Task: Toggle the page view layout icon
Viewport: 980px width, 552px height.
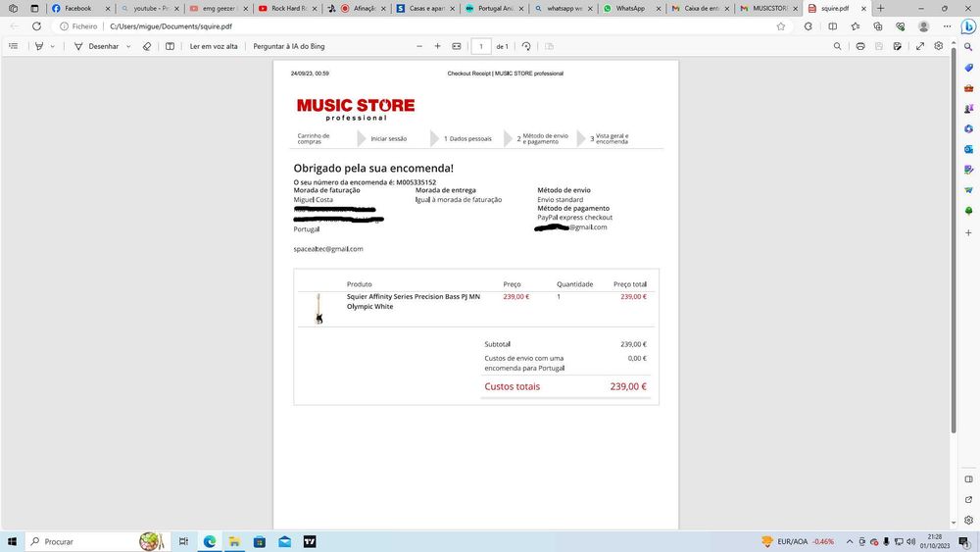Action: [x=170, y=46]
